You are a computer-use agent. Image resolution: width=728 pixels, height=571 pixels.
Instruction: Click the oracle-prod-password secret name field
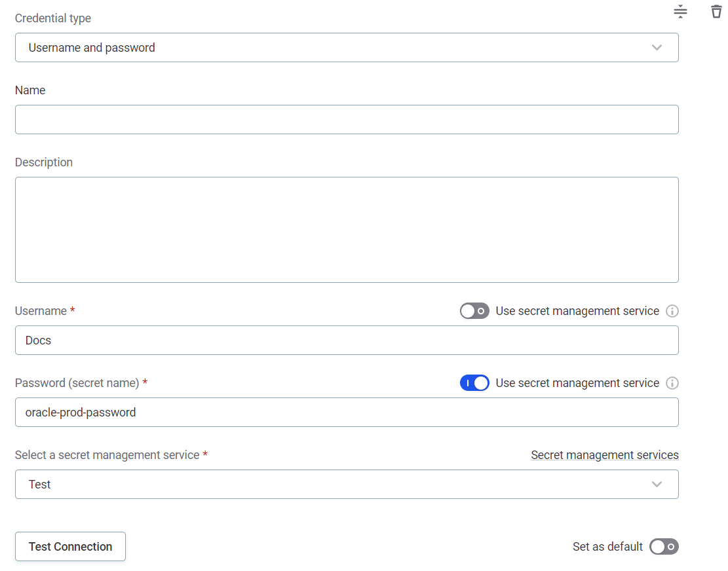pos(347,412)
